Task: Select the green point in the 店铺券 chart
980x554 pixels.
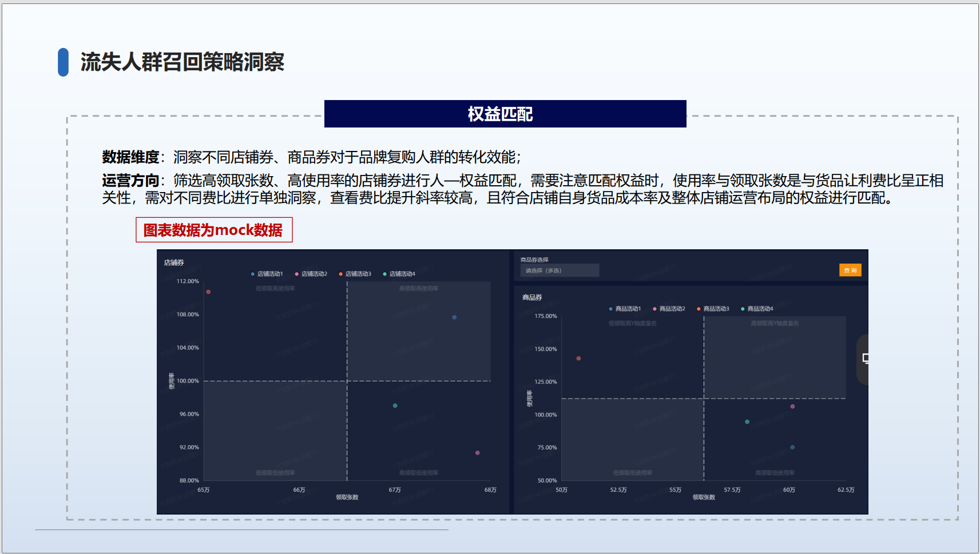Action: tap(395, 405)
